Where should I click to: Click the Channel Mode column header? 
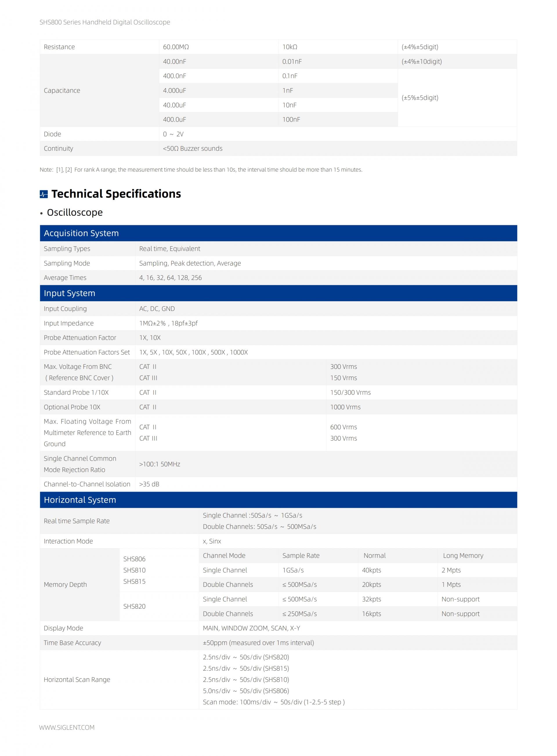pos(224,555)
